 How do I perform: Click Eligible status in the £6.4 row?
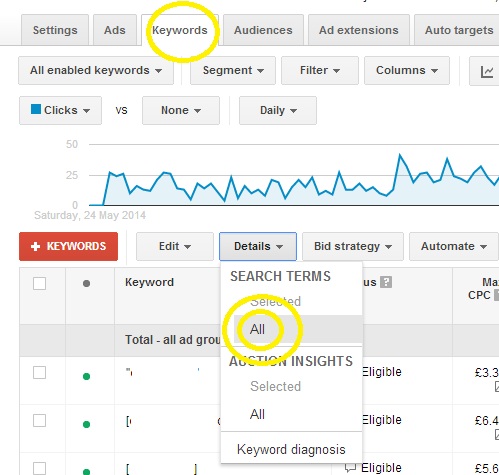[381, 420]
